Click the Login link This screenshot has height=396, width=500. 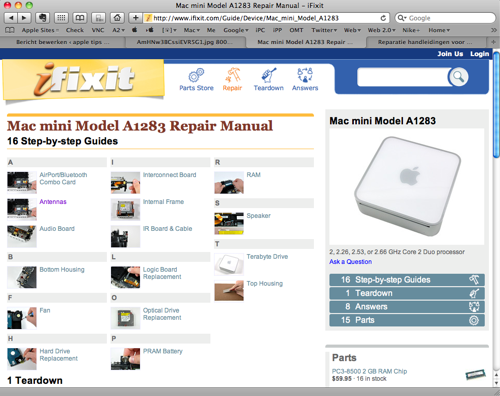tap(479, 54)
